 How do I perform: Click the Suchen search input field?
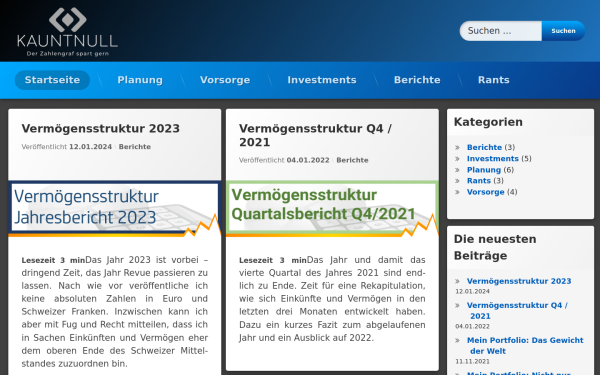click(501, 31)
